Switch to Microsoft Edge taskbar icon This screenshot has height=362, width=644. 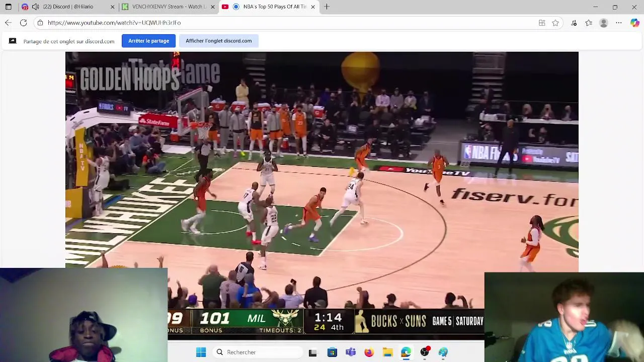click(406, 352)
